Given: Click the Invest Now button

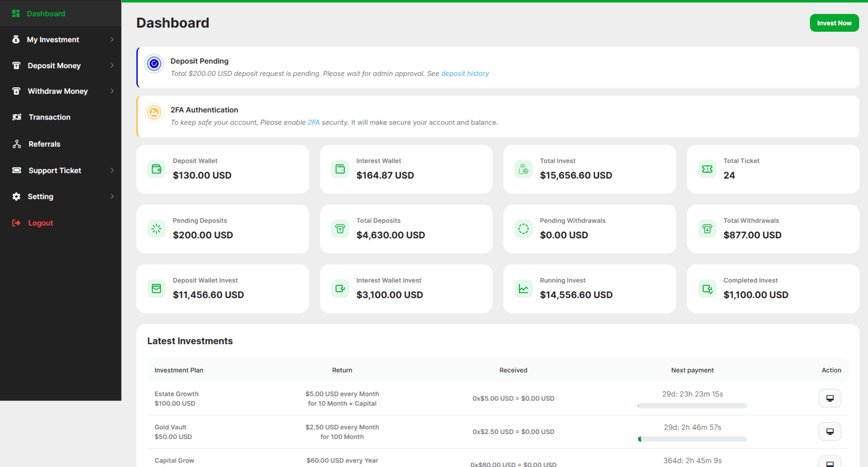Looking at the screenshot, I should [834, 23].
